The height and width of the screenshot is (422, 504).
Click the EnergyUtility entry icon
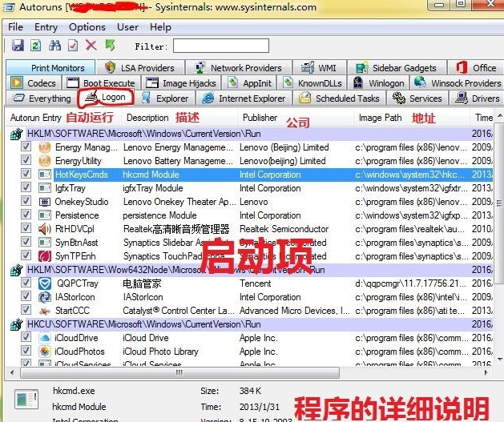45,161
